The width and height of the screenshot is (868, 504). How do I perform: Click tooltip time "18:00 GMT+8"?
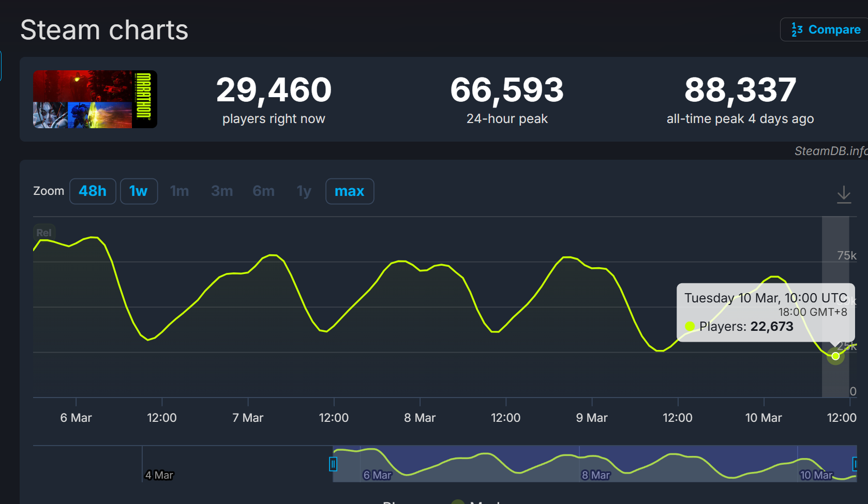pyautogui.click(x=813, y=312)
